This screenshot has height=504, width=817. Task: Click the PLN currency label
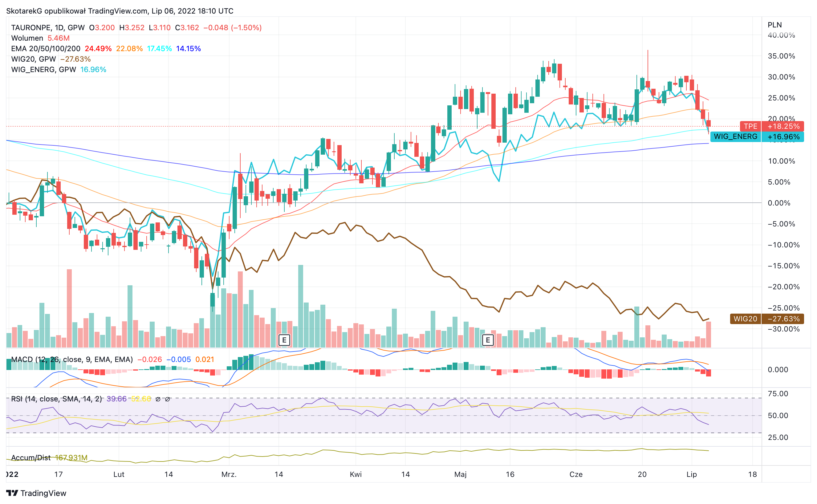(775, 25)
